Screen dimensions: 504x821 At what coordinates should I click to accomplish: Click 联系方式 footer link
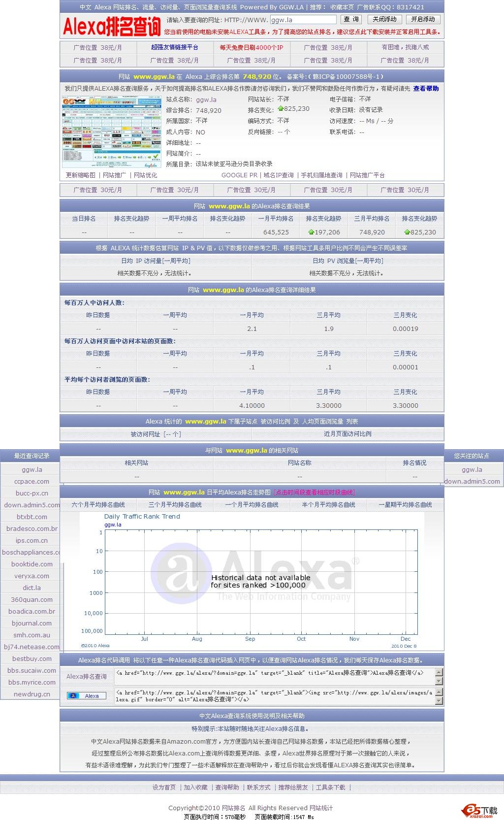click(258, 788)
